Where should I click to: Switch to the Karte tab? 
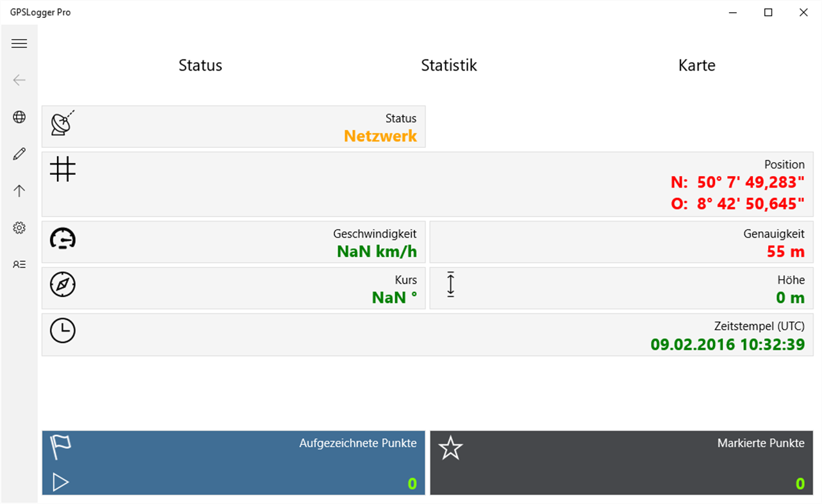point(696,65)
